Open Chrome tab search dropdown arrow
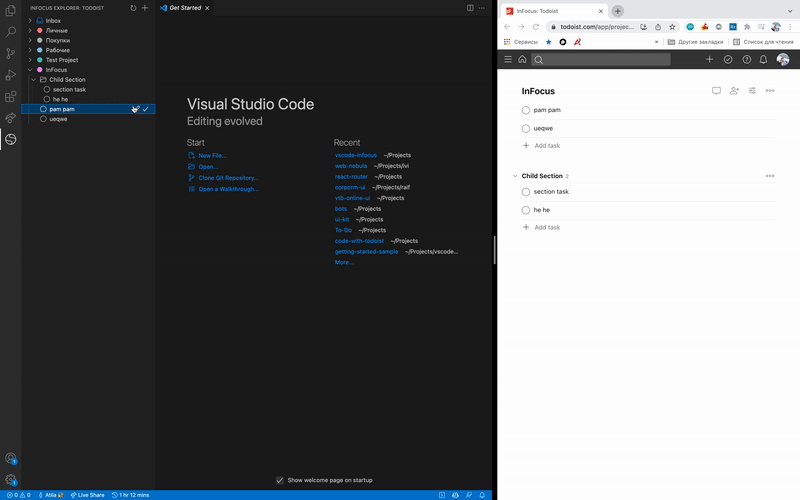Screen dimensions: 800x500 click(x=790, y=11)
